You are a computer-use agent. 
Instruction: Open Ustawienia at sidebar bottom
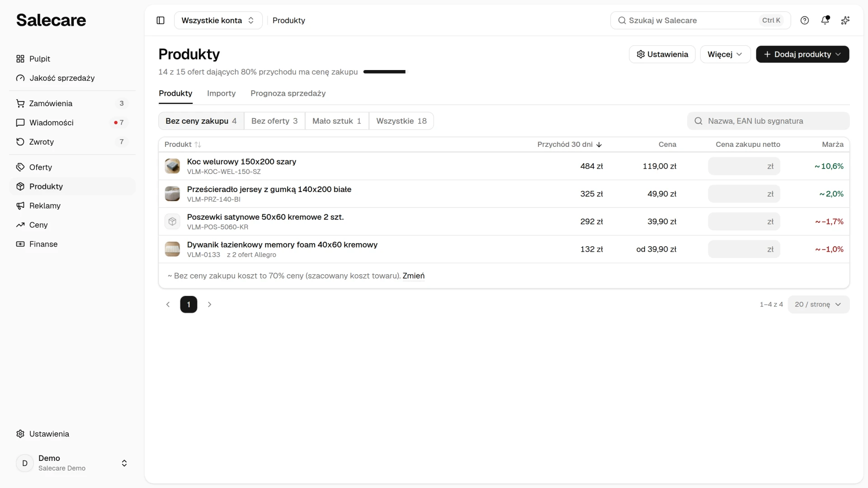[72, 434]
